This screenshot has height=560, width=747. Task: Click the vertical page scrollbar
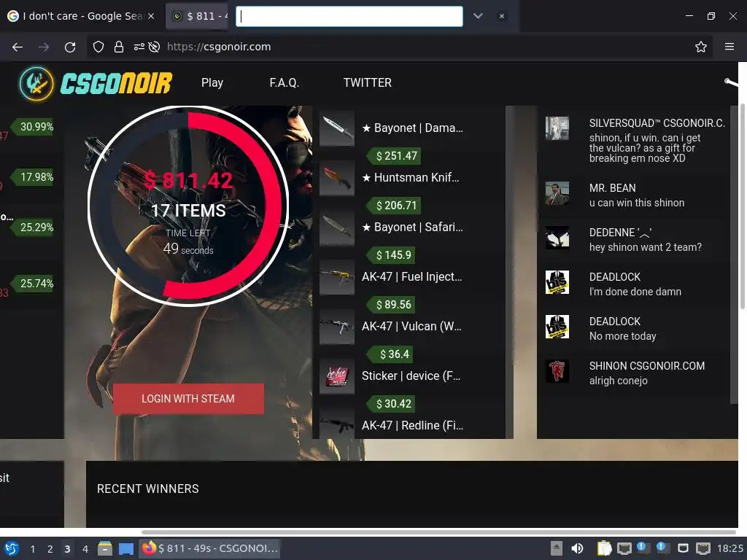742,206
